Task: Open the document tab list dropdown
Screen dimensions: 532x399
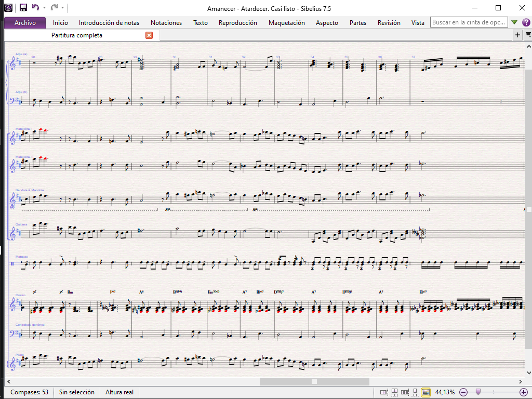Action: (x=528, y=35)
